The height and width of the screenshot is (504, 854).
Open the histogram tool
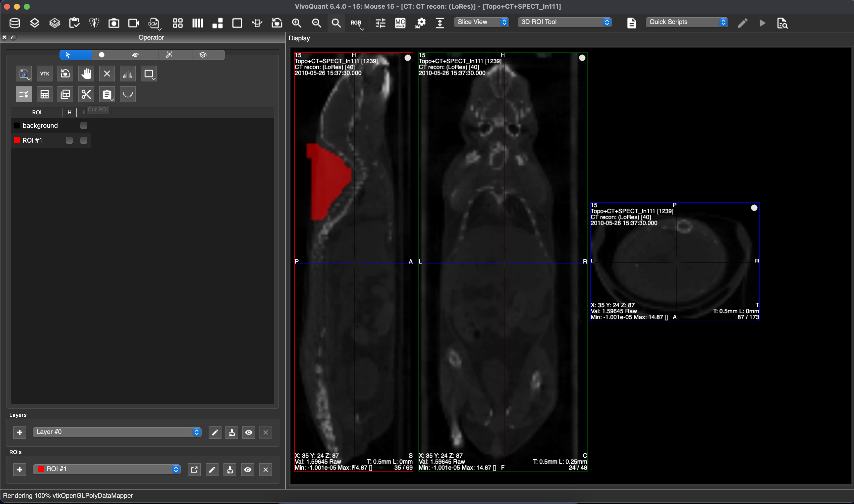pyautogui.click(x=127, y=73)
